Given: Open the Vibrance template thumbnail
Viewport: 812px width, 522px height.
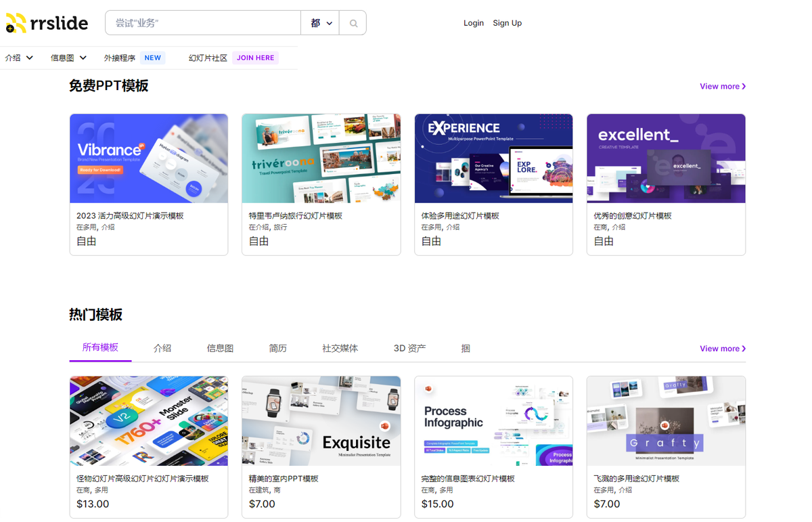Looking at the screenshot, I should click(x=149, y=158).
